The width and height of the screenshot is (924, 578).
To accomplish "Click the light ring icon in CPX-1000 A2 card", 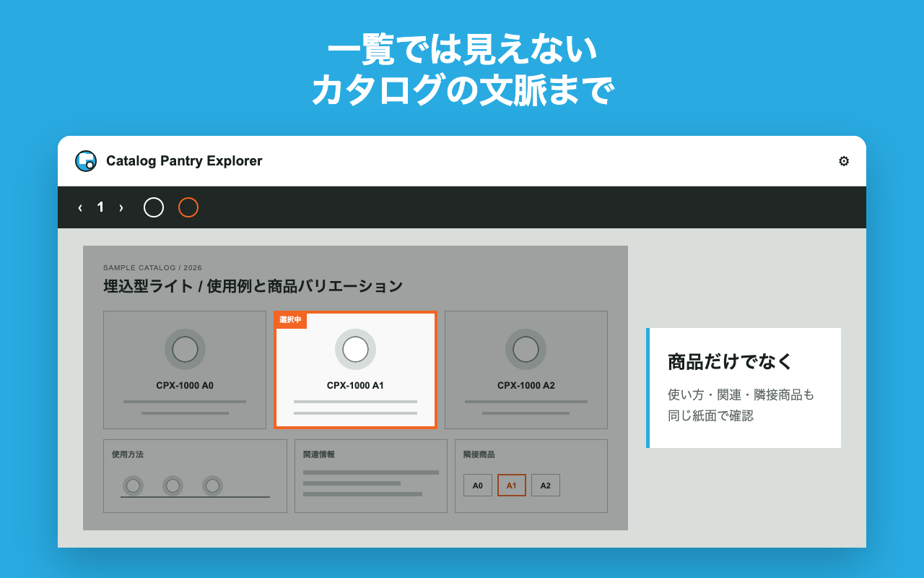I will [x=526, y=349].
